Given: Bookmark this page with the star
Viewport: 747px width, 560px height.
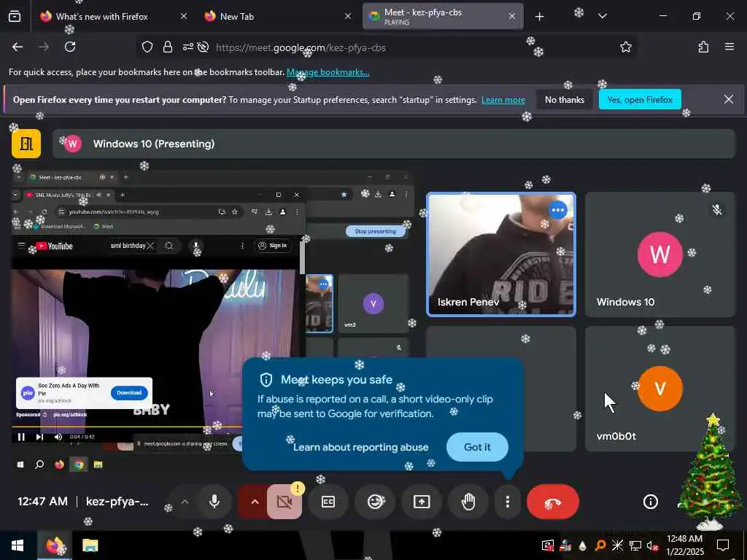Looking at the screenshot, I should (x=625, y=47).
